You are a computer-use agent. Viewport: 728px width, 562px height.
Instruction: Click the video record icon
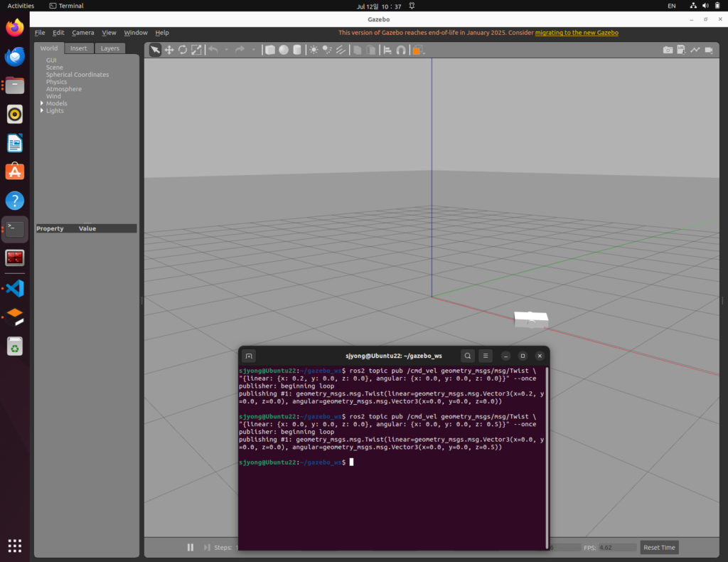coord(709,50)
